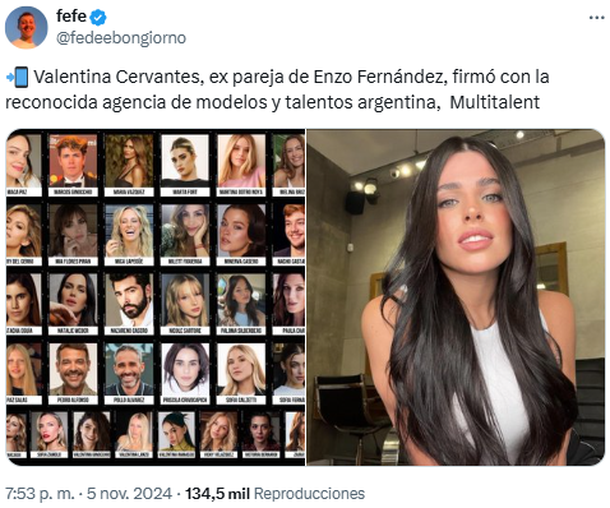This screenshot has width=610, height=508.
Task: Select the Natalie Weber portrait tile
Action: (73, 304)
